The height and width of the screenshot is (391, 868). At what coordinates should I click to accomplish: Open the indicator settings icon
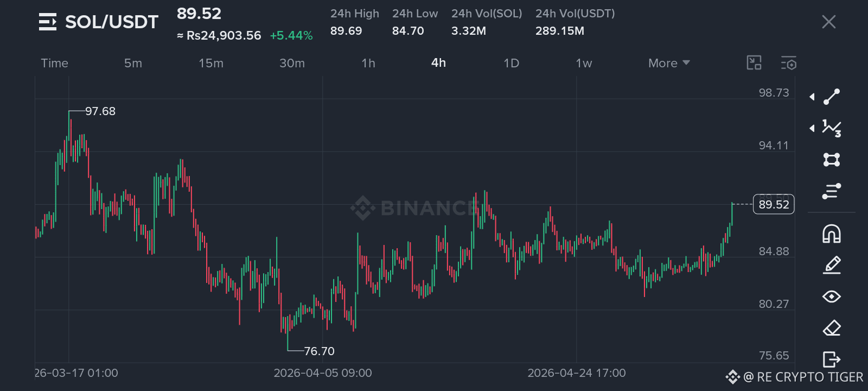click(x=789, y=63)
